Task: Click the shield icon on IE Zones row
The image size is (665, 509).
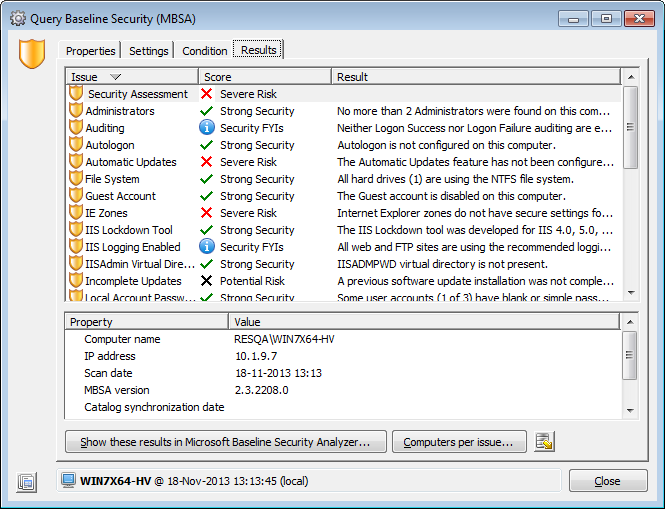Action: (x=76, y=212)
